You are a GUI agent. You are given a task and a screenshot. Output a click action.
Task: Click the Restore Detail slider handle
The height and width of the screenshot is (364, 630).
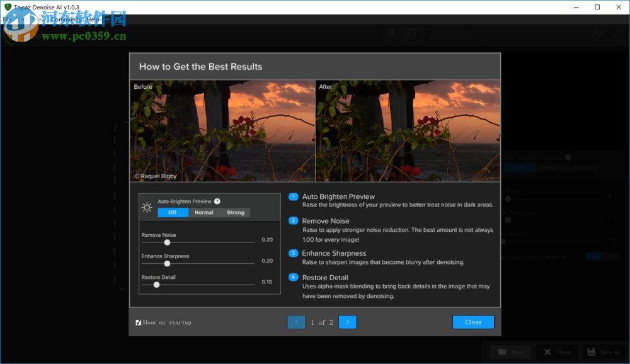pyautogui.click(x=156, y=285)
